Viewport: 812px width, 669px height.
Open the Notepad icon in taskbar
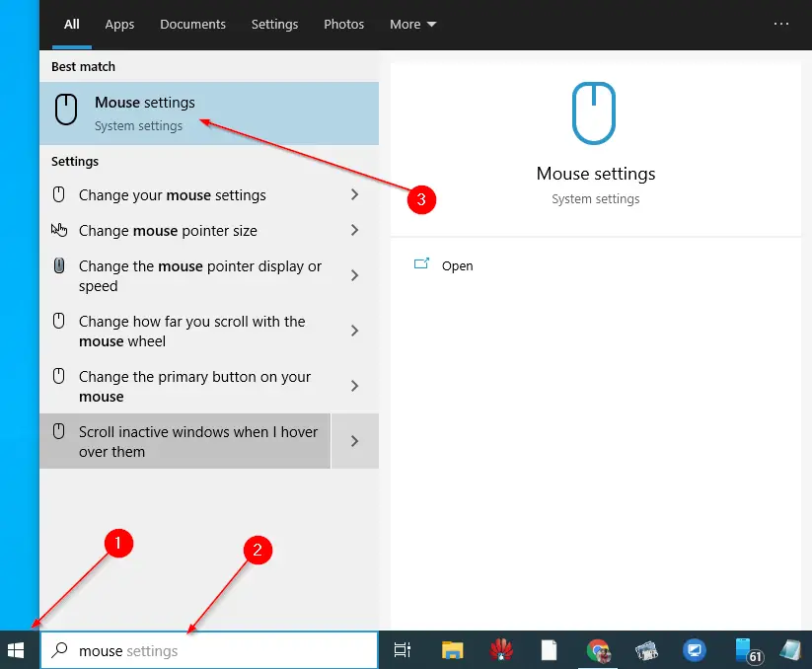click(791, 650)
